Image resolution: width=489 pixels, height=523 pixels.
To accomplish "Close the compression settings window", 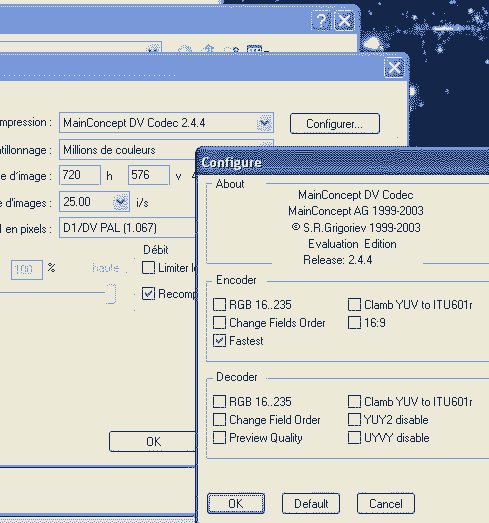I will tap(395, 68).
